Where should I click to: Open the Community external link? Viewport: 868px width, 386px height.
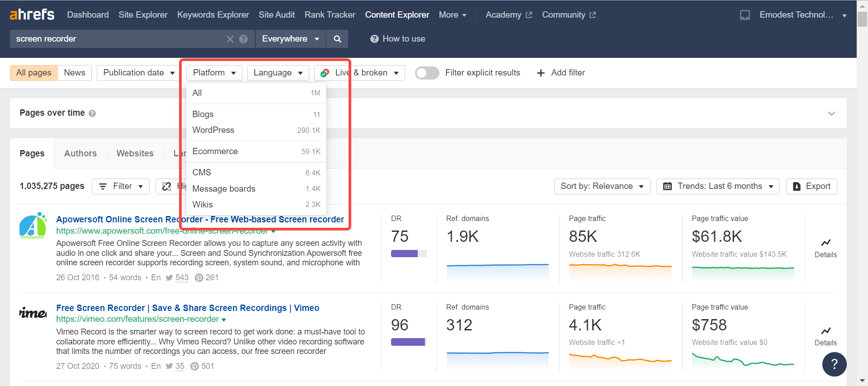[x=569, y=15]
